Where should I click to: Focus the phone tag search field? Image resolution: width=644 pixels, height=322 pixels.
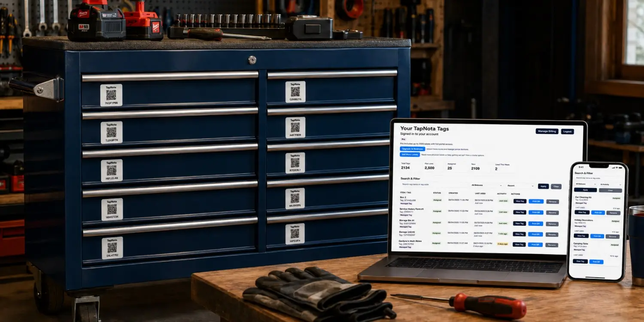point(598,178)
